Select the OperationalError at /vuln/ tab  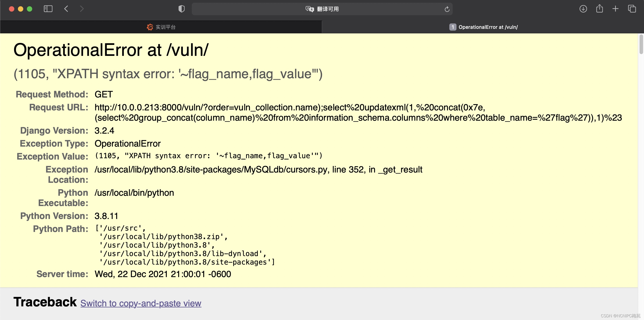coord(483,27)
